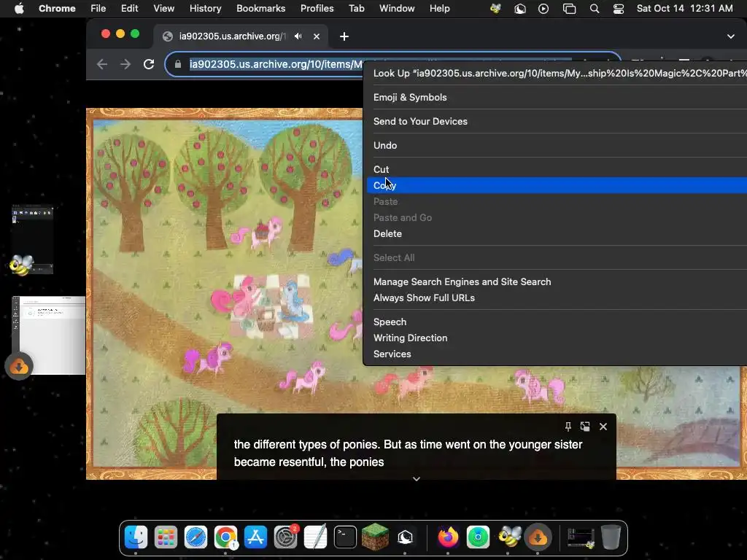Open the View menu
The width and height of the screenshot is (747, 560).
[163, 8]
